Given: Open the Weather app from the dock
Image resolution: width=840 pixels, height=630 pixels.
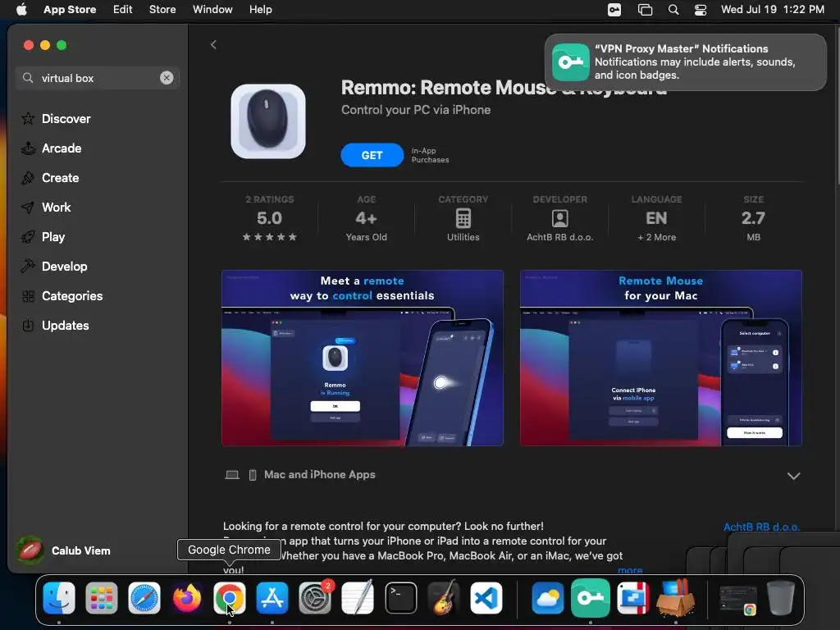Looking at the screenshot, I should point(547,598).
